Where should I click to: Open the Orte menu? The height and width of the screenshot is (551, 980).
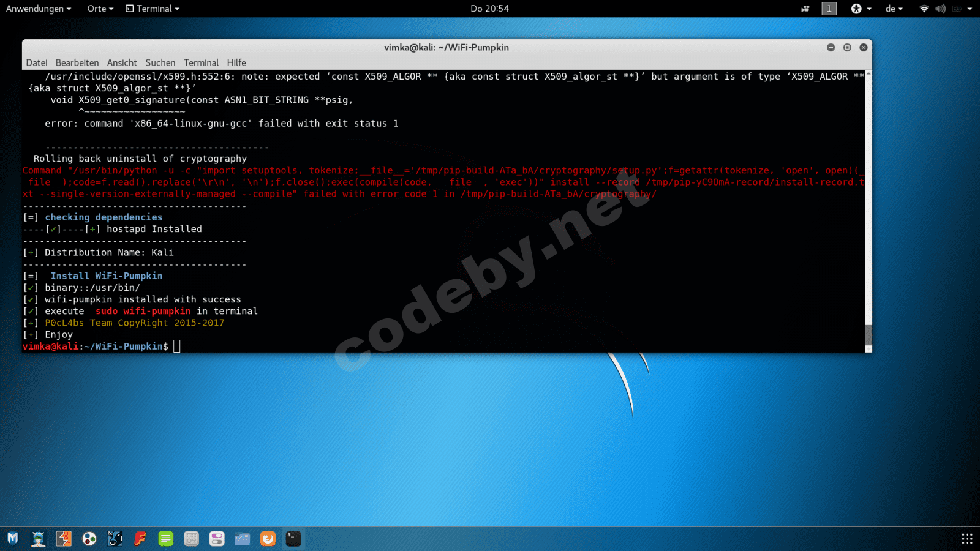coord(100,9)
